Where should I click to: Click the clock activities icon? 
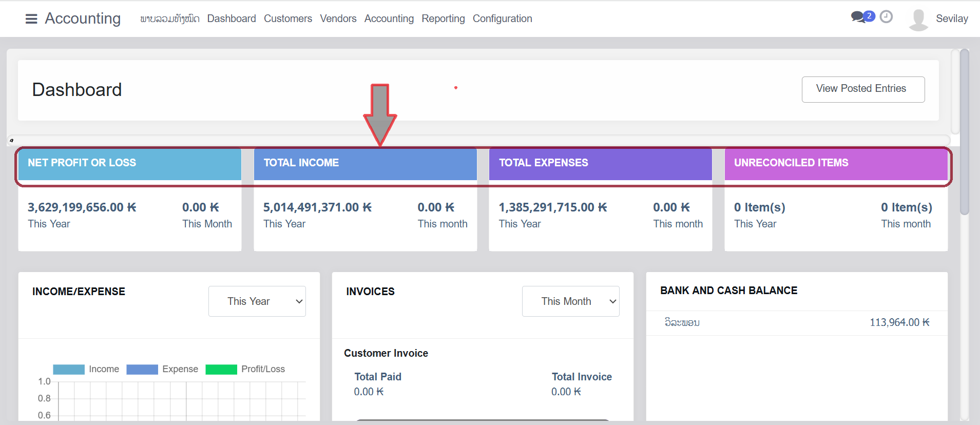click(x=886, y=17)
